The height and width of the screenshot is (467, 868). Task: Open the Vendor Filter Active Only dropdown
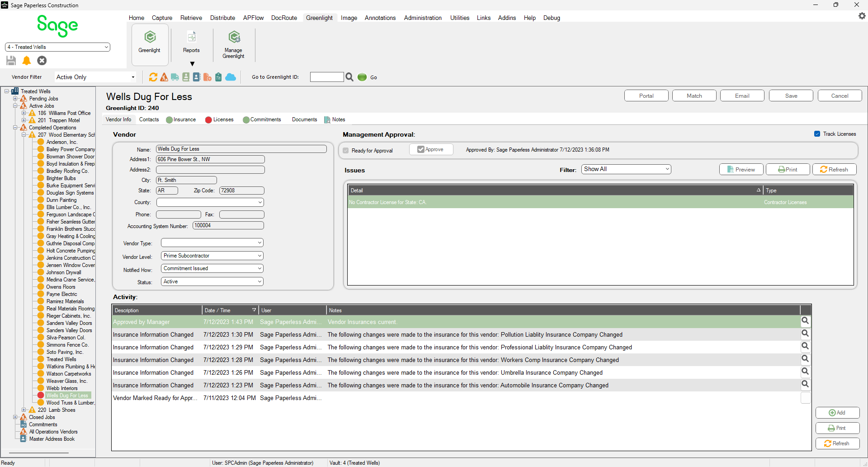(95, 77)
